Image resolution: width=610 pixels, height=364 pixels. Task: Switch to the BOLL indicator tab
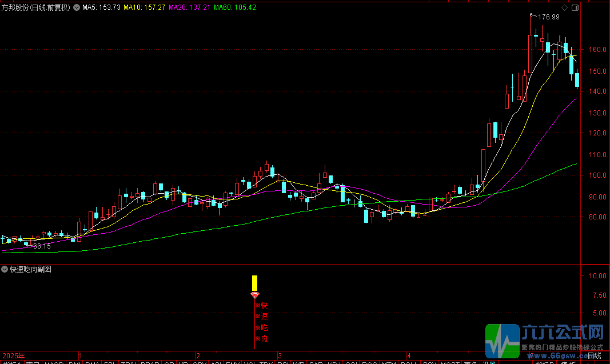(409, 362)
